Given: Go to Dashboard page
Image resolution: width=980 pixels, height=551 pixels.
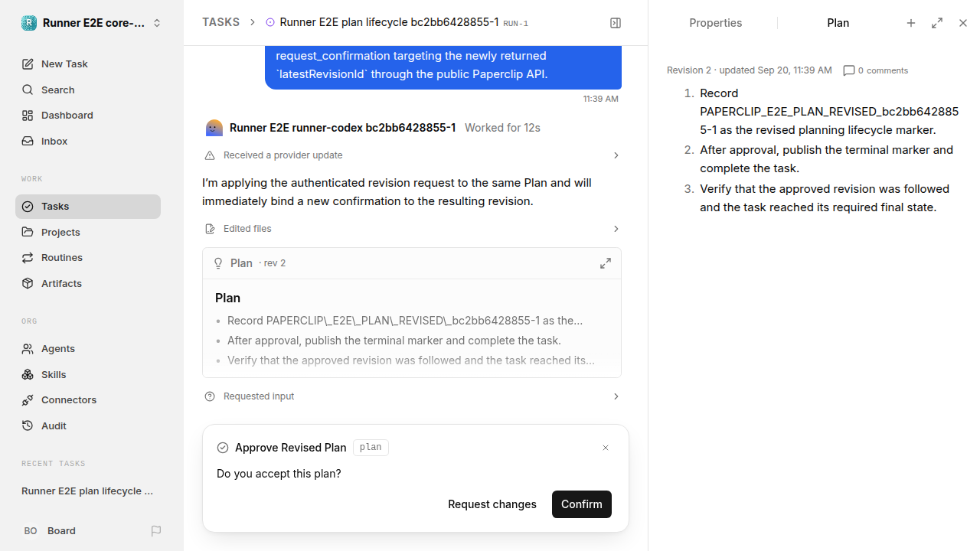Looking at the screenshot, I should [88, 115].
